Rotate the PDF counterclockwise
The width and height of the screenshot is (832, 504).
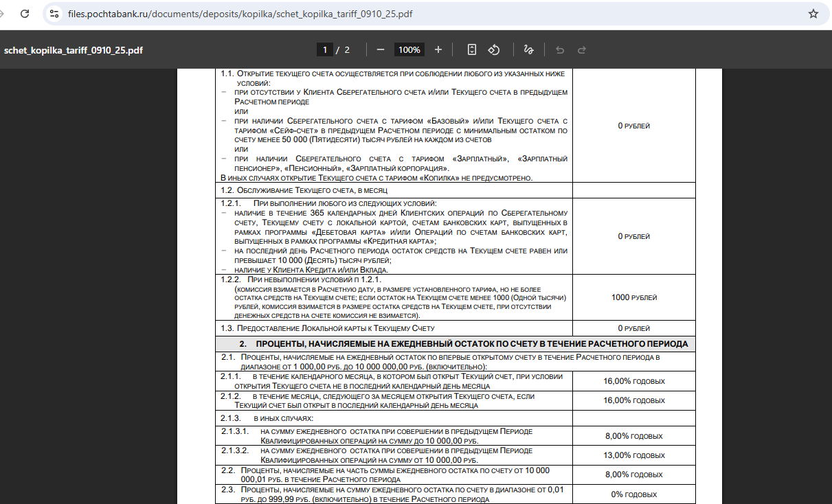pos(493,49)
